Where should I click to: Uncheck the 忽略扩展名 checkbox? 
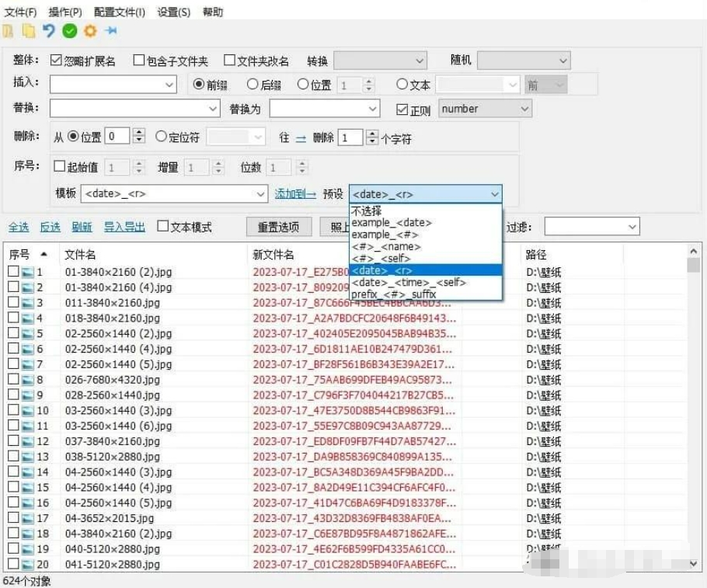coord(56,60)
